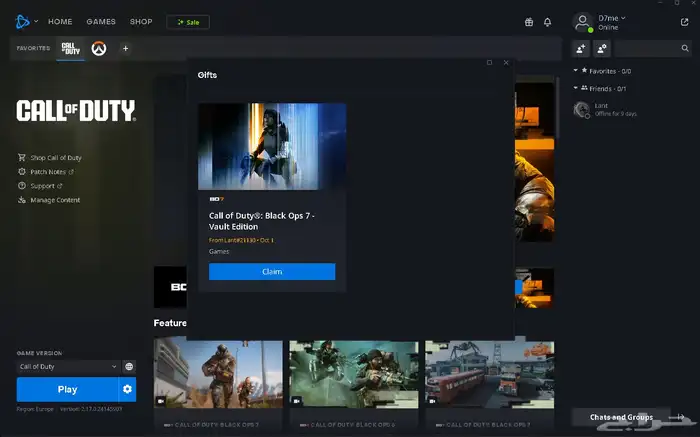Viewport: 700px width, 437px height.
Task: Collapse the Favorites friends group
Action: [577, 71]
